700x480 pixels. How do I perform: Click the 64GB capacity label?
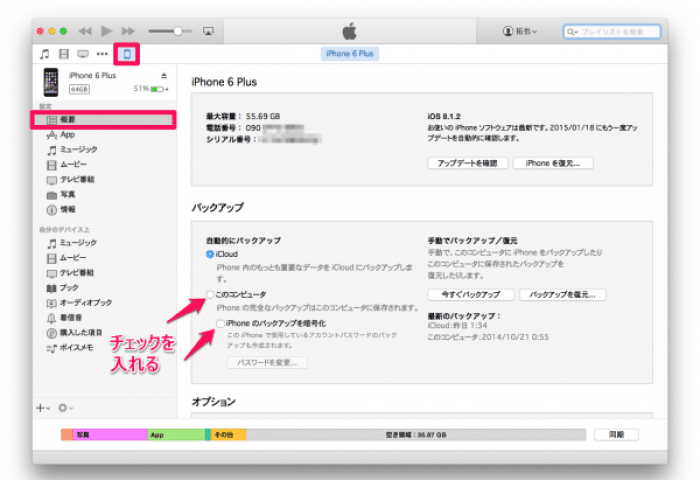[79, 89]
